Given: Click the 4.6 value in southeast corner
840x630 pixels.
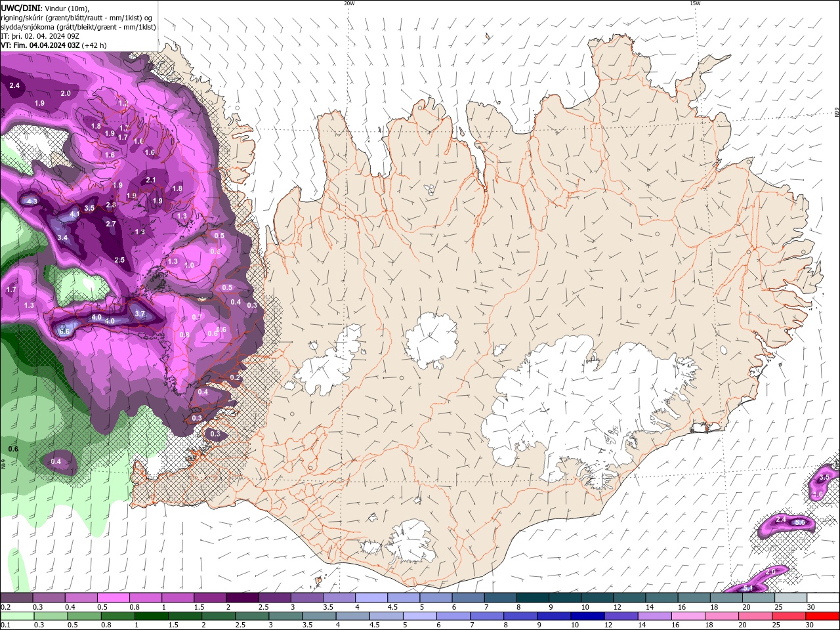Looking at the screenshot, I should [x=818, y=493].
